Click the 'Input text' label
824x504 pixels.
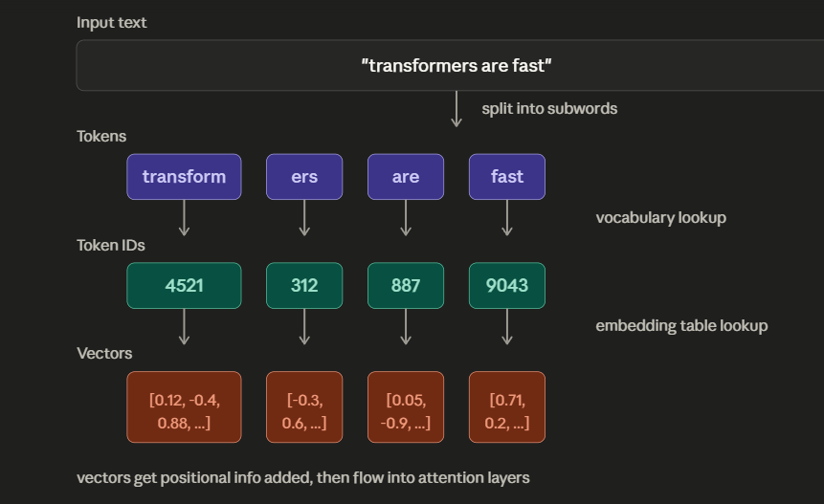(x=111, y=23)
